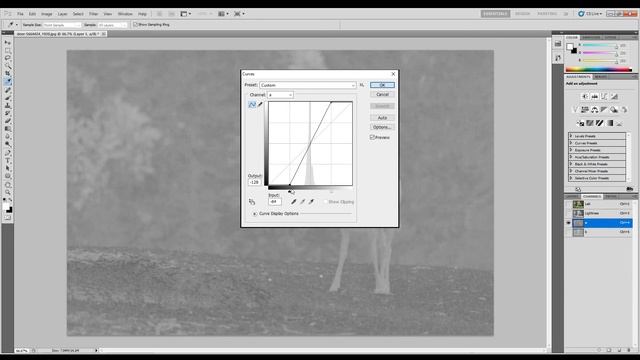Open the Layer menu
Image resolution: width=640 pixels, height=360 pixels.
(x=62, y=14)
